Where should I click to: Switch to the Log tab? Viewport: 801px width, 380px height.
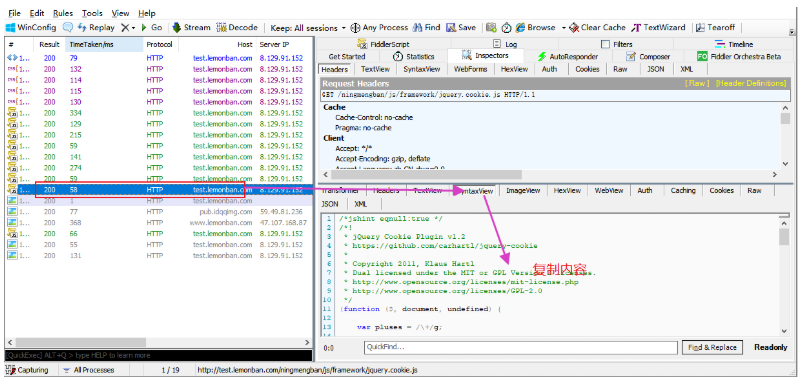[505, 44]
